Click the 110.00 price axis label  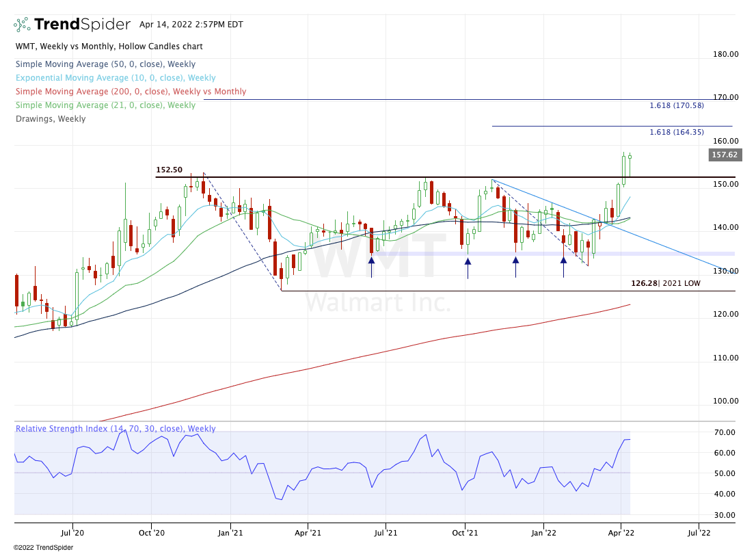pos(726,358)
